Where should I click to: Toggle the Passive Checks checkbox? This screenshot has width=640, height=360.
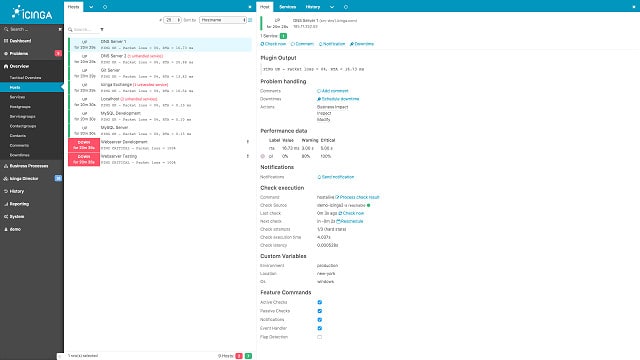[x=320, y=311]
